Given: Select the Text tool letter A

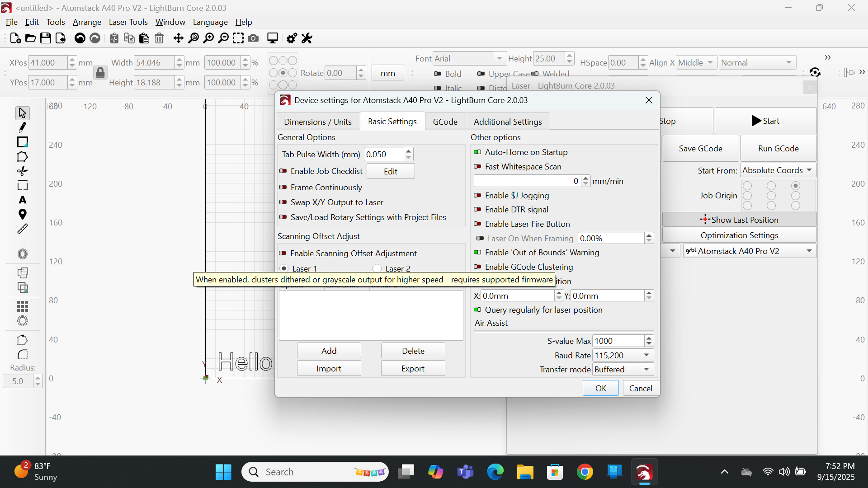Looking at the screenshot, I should 22,200.
